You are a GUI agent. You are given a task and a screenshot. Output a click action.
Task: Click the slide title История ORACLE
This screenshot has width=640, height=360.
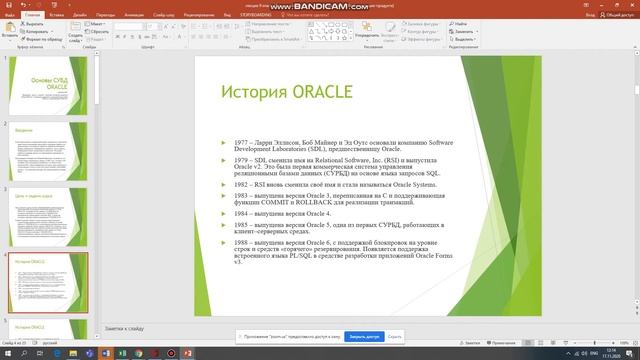(287, 92)
